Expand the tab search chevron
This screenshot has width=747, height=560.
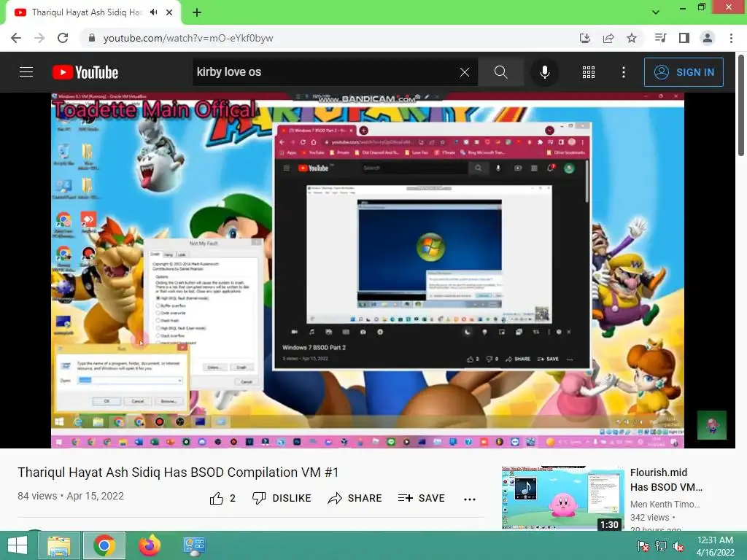coord(656,12)
